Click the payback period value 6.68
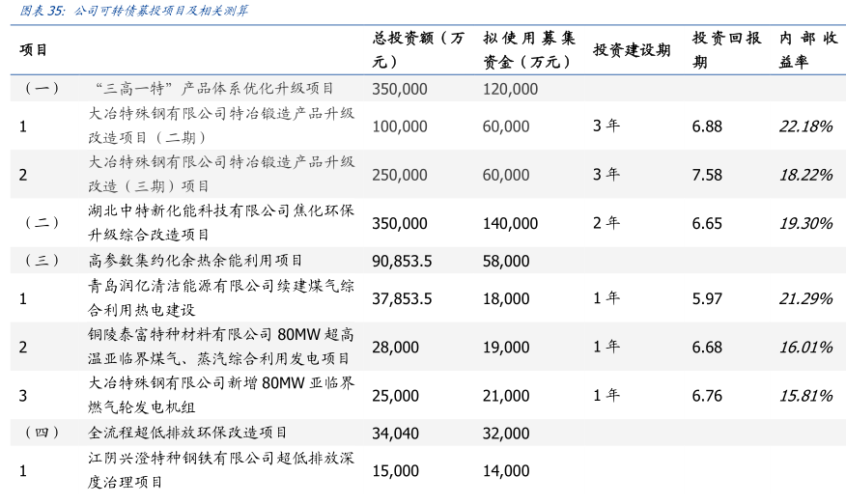This screenshot has width=846, height=504. point(707,347)
